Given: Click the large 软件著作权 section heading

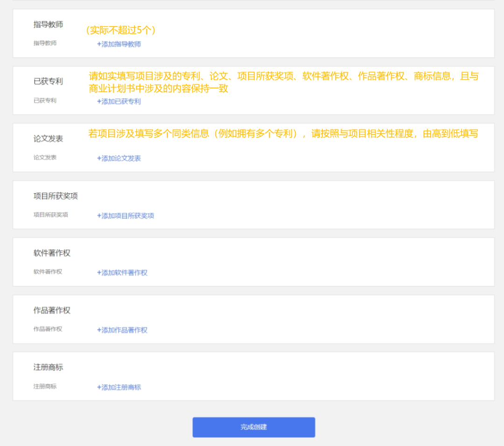Looking at the screenshot, I should pyautogui.click(x=52, y=253).
